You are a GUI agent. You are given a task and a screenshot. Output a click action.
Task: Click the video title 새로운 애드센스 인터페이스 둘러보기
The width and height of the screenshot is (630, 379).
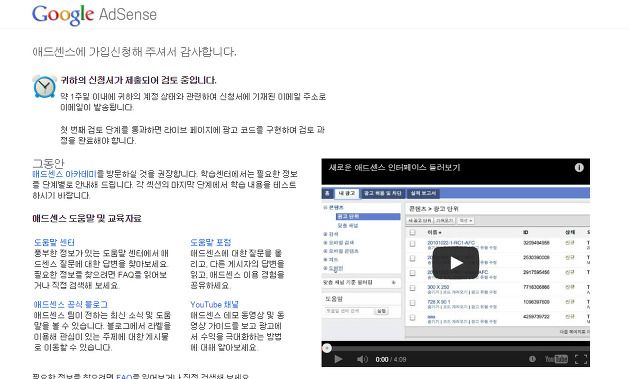point(394,167)
